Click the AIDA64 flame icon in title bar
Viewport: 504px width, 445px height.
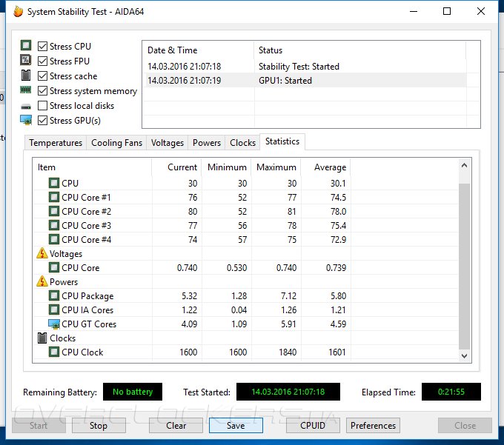tap(19, 12)
